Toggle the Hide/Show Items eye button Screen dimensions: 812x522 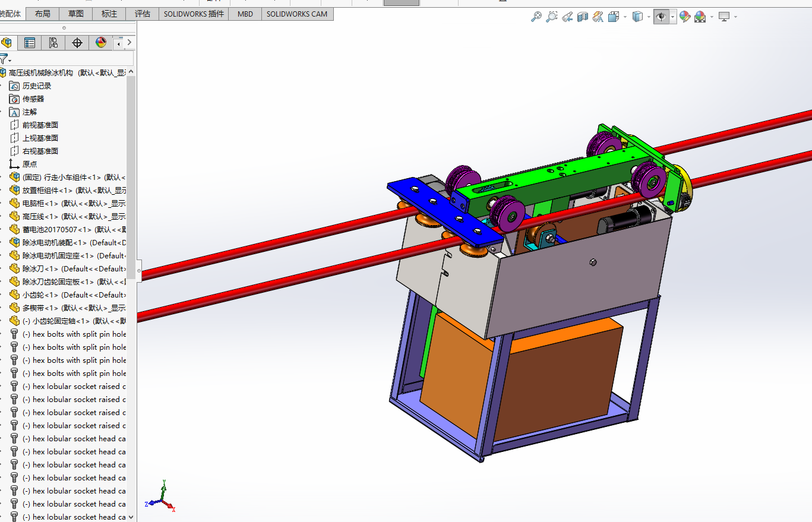coord(661,17)
